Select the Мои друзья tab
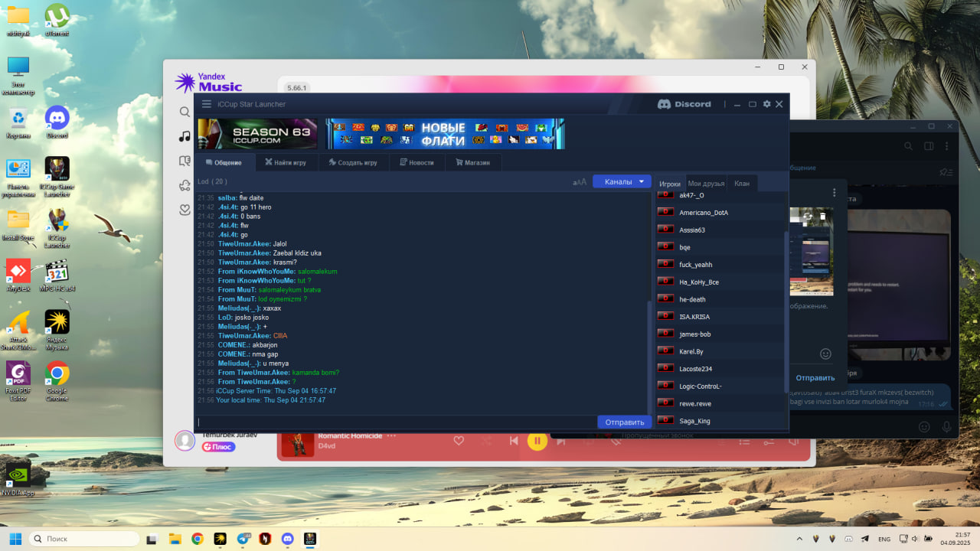Screen dimensions: 980x551 706,184
